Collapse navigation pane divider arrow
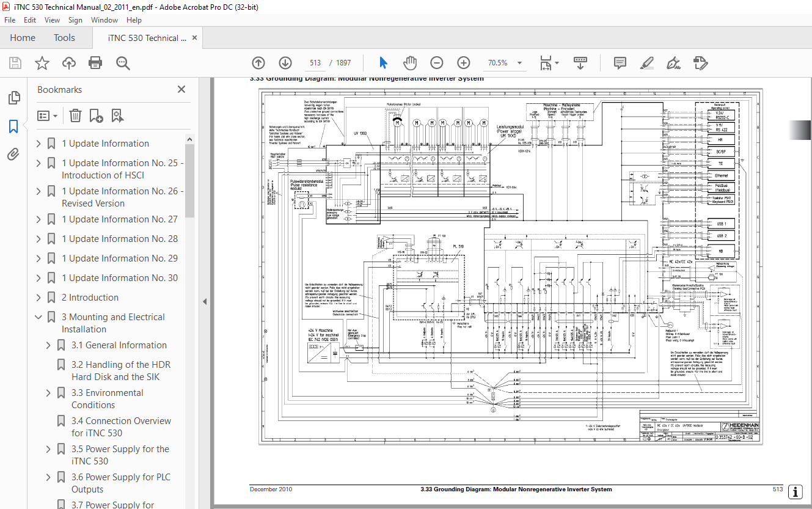This screenshot has height=509, width=812. [x=205, y=301]
